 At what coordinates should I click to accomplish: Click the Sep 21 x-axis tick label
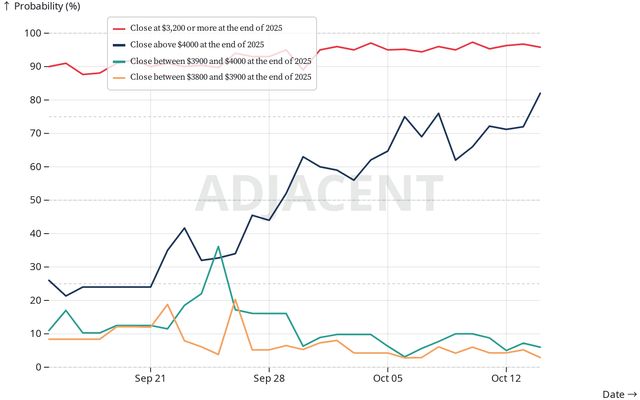click(149, 380)
